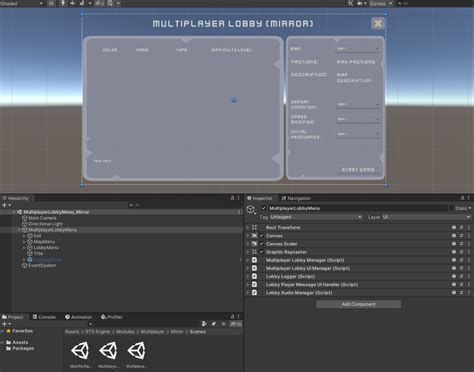Click the Project search field
The width and height of the screenshot is (474, 372).
point(143,324)
